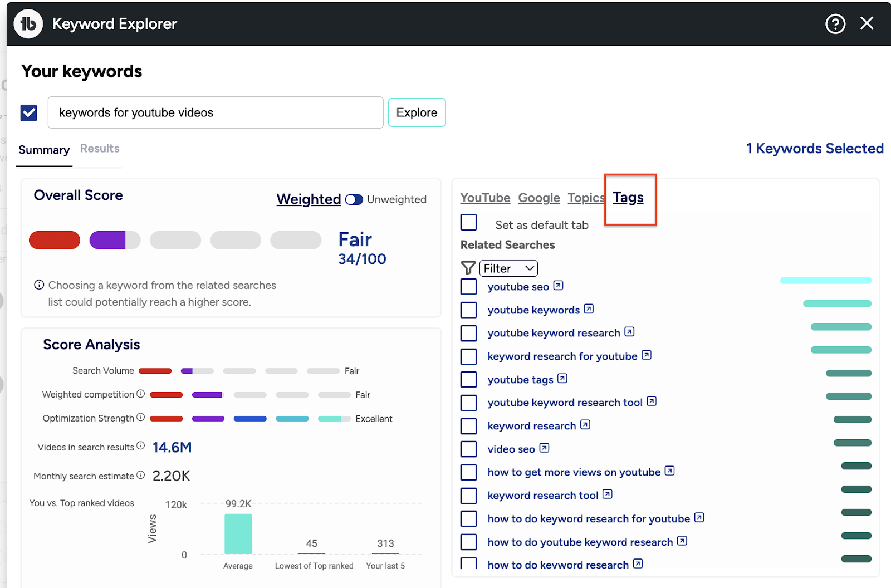Click the Weighted label
This screenshot has height=588, width=891.
click(x=309, y=199)
